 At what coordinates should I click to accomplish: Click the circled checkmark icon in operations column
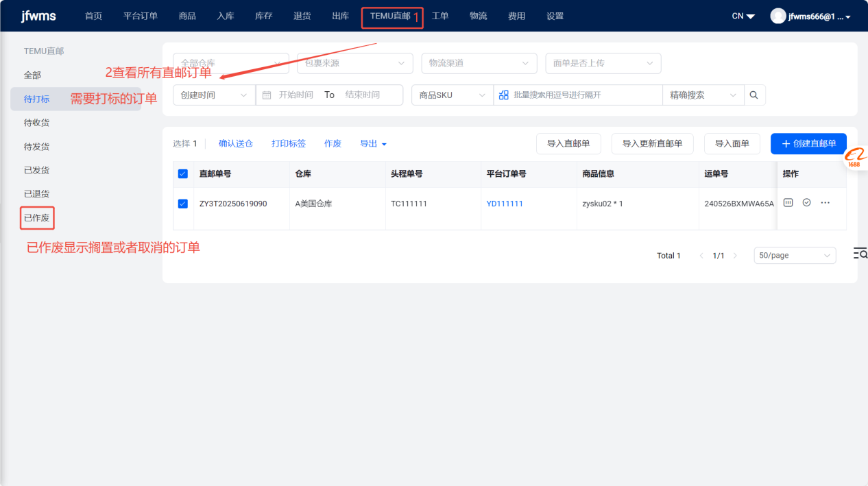point(807,203)
